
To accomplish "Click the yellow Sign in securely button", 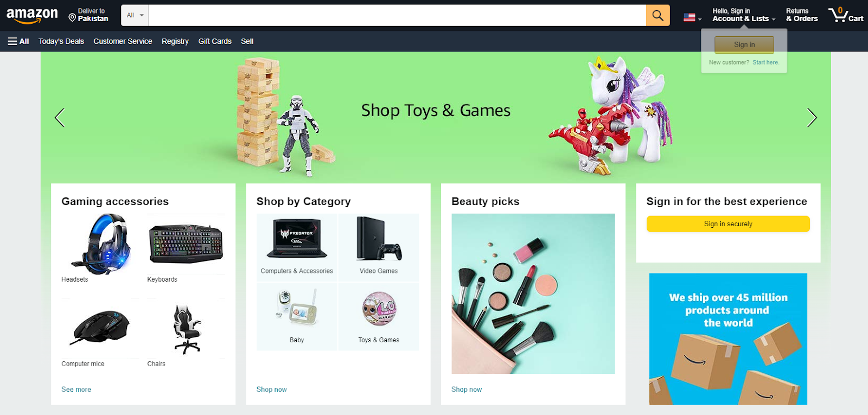I will point(728,224).
